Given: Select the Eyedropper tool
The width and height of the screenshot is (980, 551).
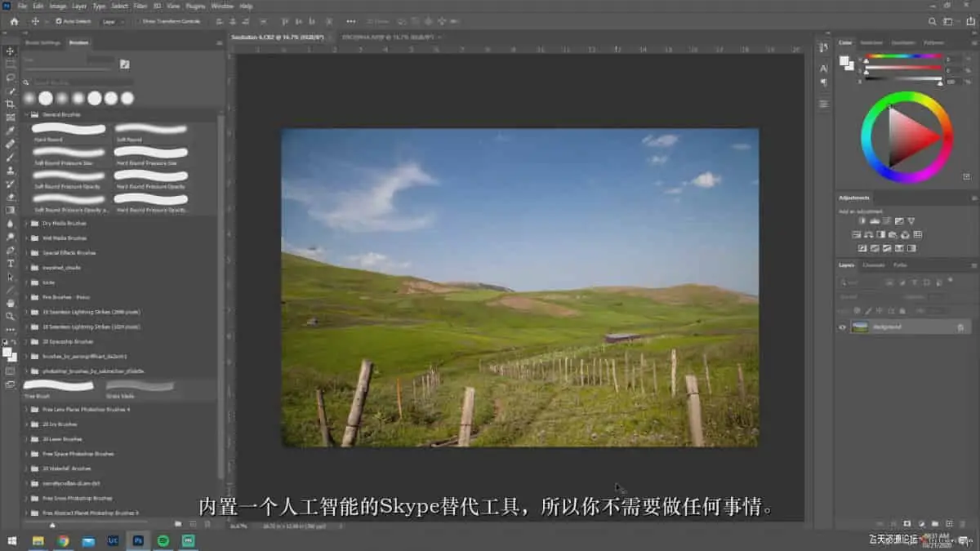Looking at the screenshot, I should click(11, 131).
